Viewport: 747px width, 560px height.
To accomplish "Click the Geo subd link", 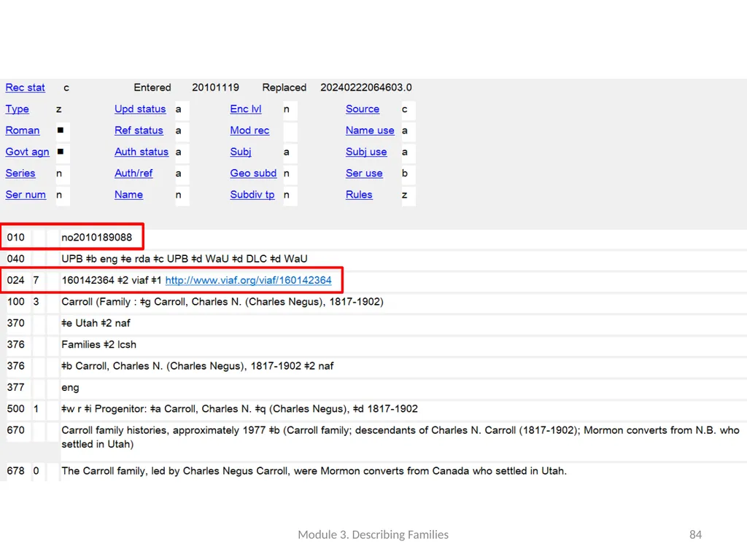I will 253,174.
